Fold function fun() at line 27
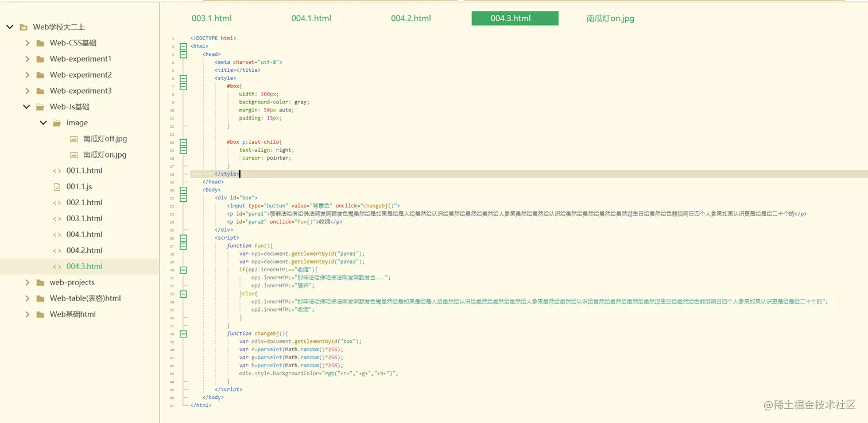This screenshot has width=868, height=423. pyautogui.click(x=183, y=245)
